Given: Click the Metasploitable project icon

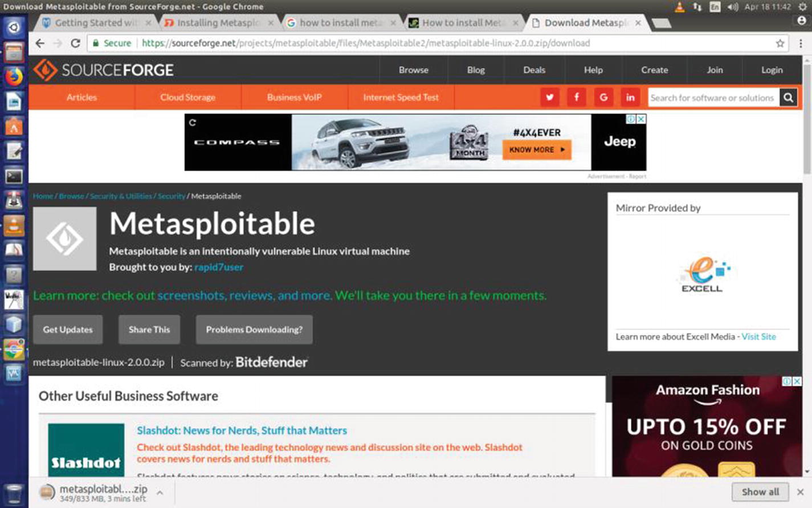Looking at the screenshot, I should (65, 238).
